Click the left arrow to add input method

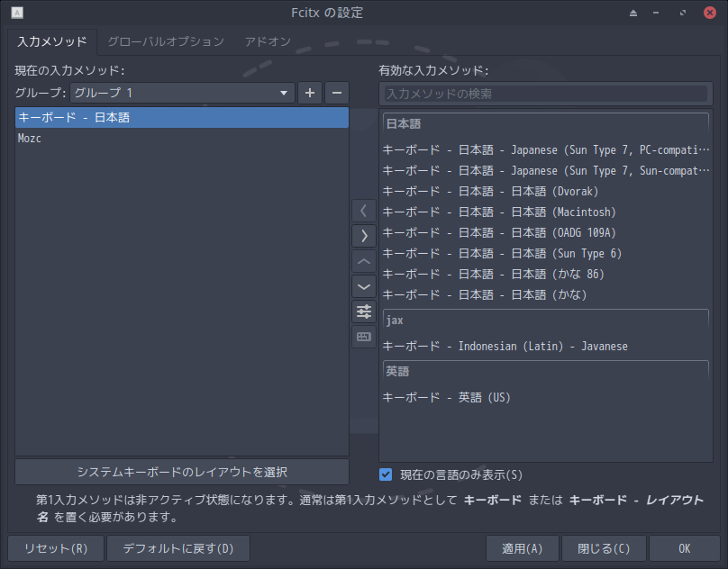[364, 212]
